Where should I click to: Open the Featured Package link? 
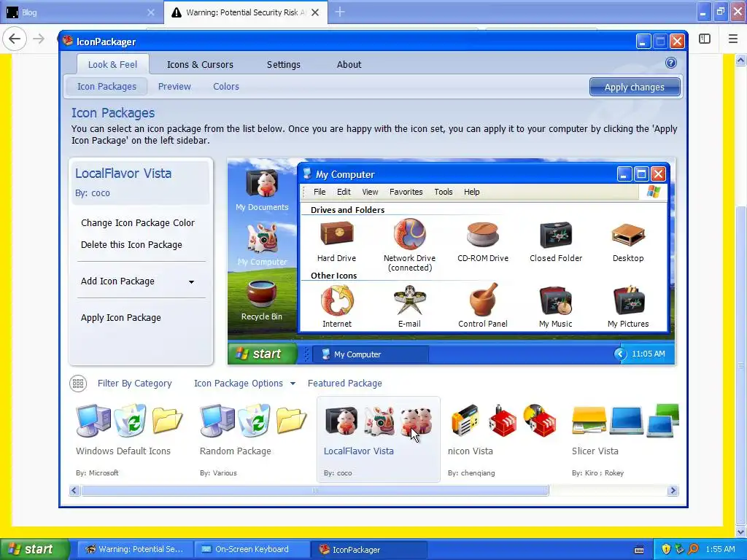[x=345, y=384]
